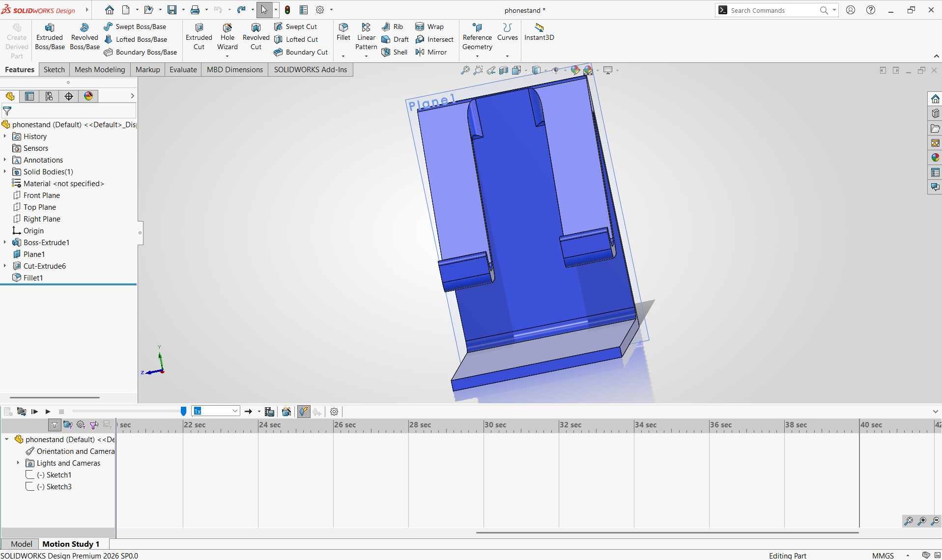Expand the Cut-Extrude6 feature
The width and height of the screenshot is (942, 560).
tap(5, 266)
